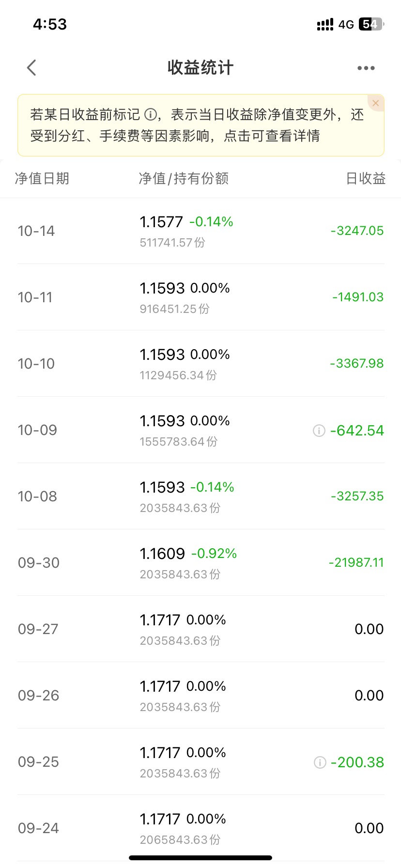Tap the back arrow icon

pos(31,68)
